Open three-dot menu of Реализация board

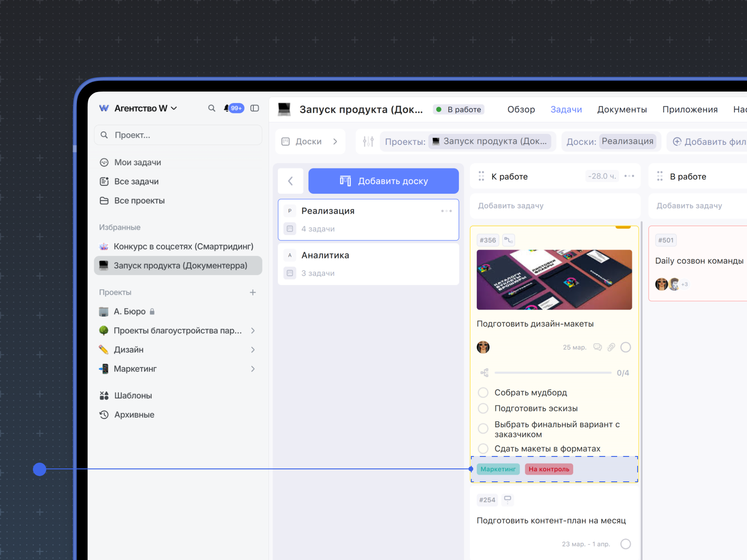446,211
